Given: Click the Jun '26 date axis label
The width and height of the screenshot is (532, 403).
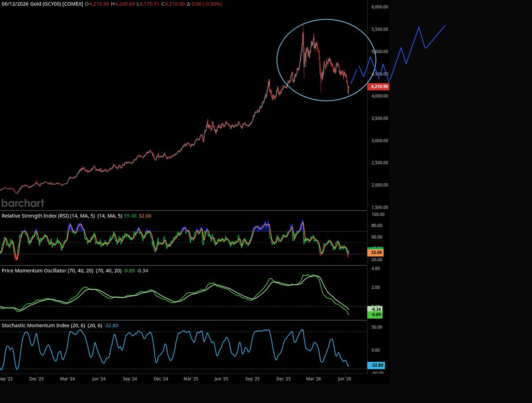Looking at the screenshot, I should coord(344,379).
